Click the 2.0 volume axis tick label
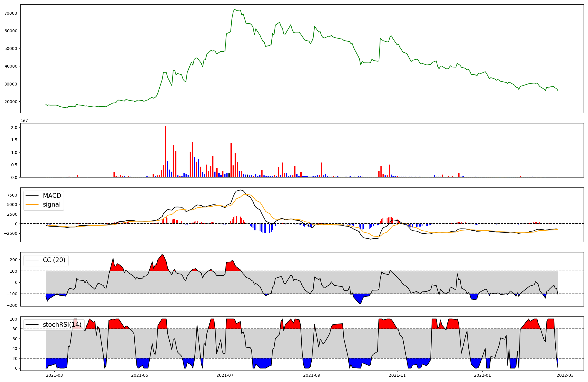Viewport: 588px width, 382px height. [14, 128]
